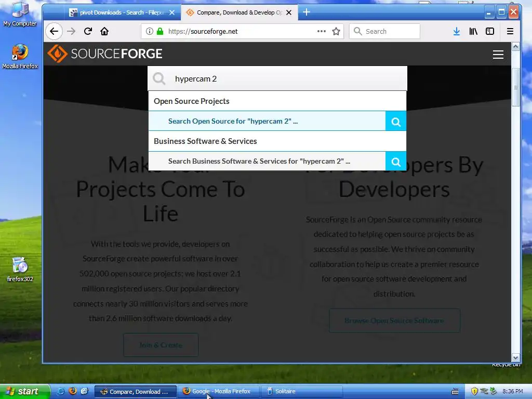Close the pivot Downloads tab
Viewport: 532px width, 399px height.
(172, 12)
